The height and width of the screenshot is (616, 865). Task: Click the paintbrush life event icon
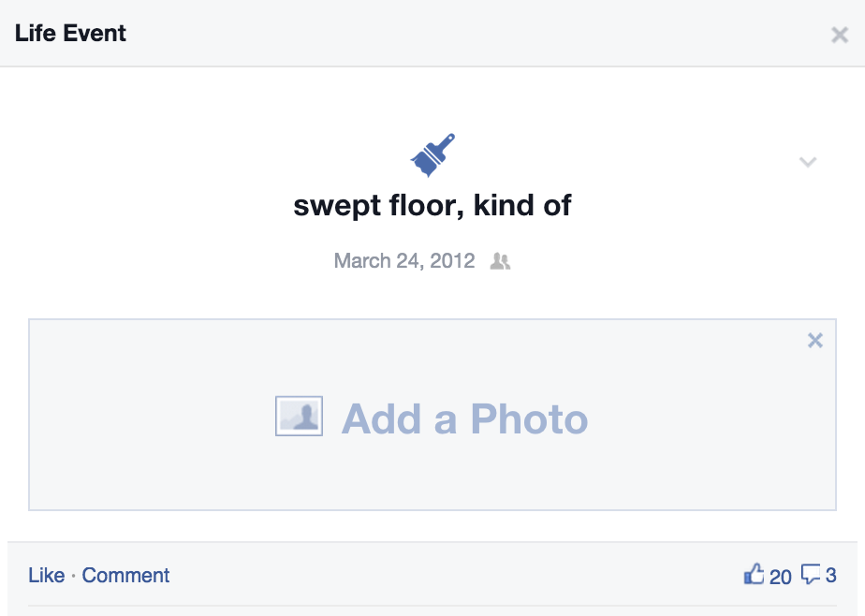tap(432, 154)
